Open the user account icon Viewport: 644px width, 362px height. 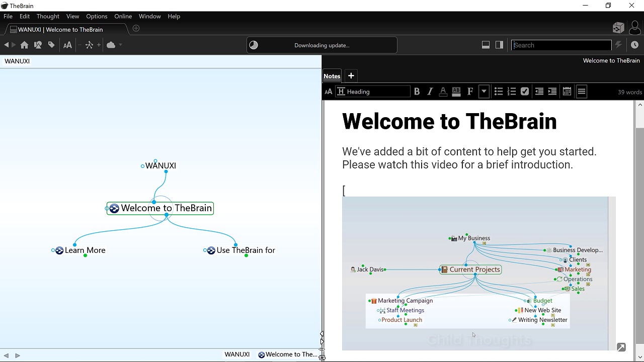coord(635,28)
